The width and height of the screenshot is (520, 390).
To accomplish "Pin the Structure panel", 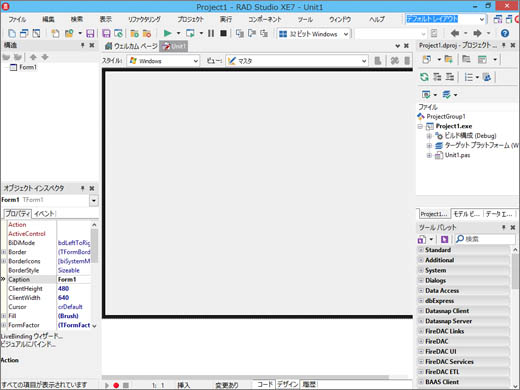I will coord(83,45).
